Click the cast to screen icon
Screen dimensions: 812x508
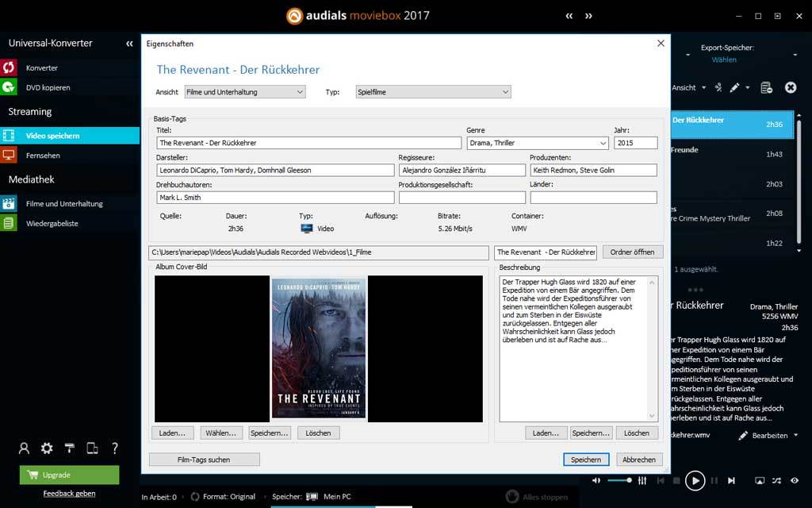click(x=759, y=480)
